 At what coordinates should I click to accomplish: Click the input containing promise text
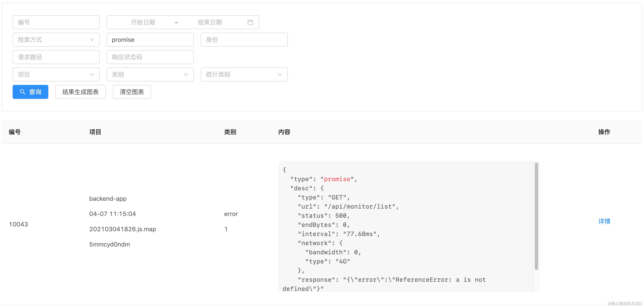150,40
